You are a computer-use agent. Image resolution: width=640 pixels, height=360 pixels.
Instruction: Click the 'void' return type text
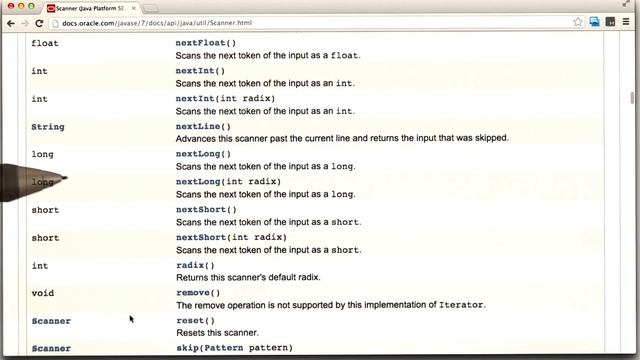pos(43,293)
